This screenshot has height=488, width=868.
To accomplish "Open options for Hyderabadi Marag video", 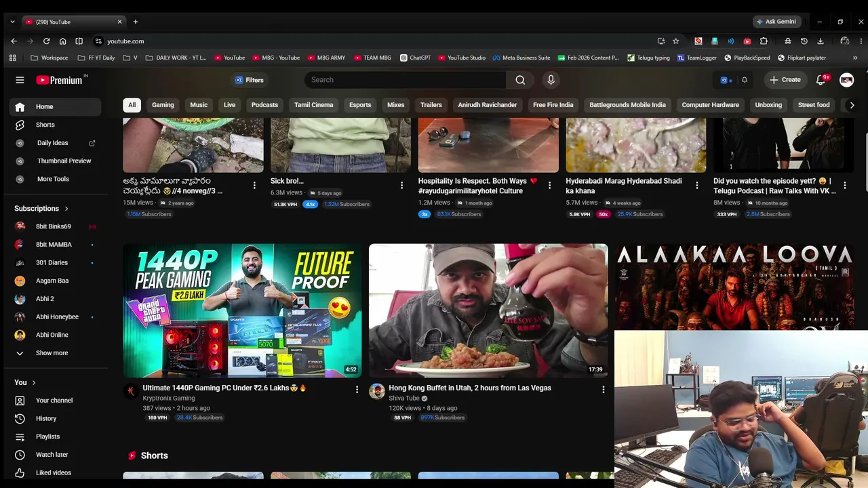I will [696, 185].
